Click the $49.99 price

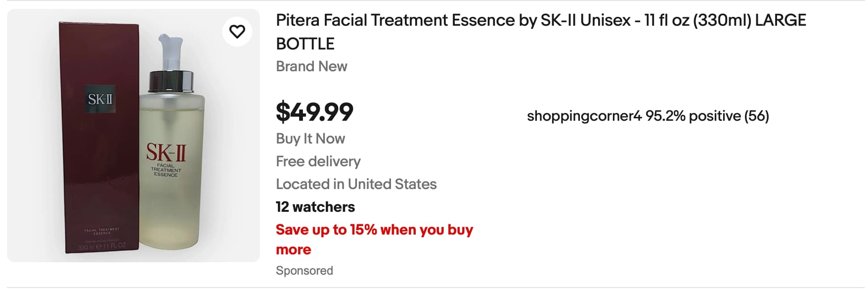[x=314, y=112]
